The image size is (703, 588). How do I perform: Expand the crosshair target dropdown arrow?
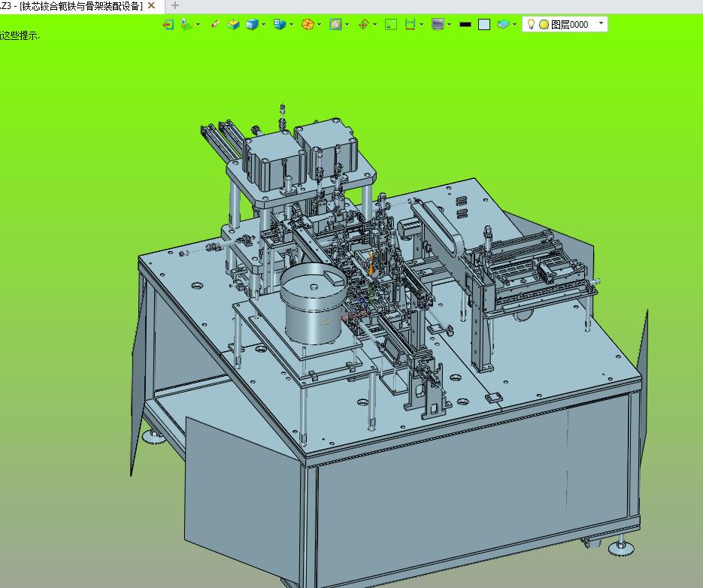click(375, 25)
